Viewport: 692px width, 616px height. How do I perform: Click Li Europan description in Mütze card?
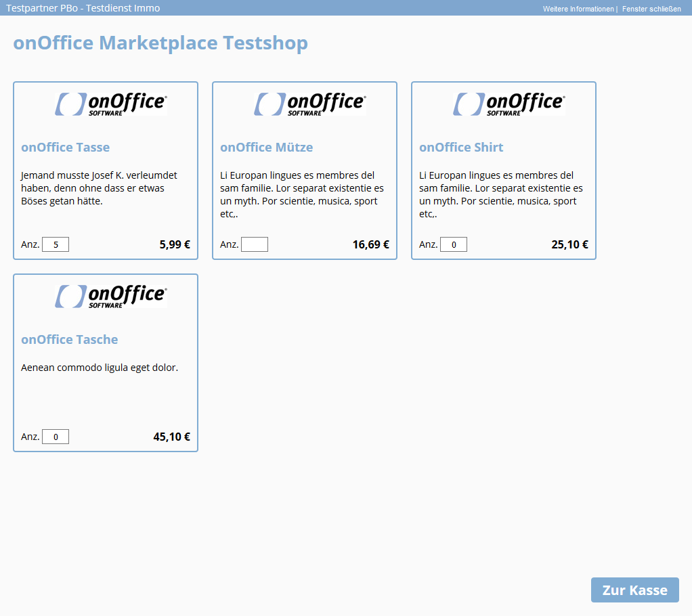302,194
